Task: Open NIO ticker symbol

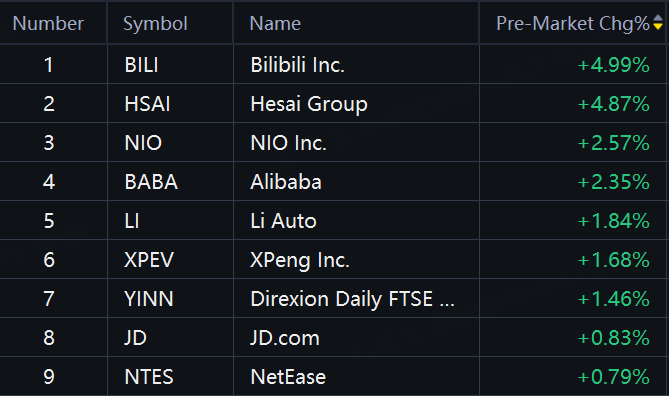Action: pyautogui.click(x=143, y=143)
